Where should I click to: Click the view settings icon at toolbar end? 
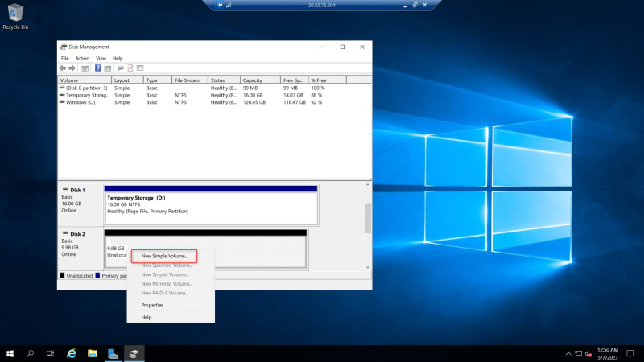tap(140, 68)
